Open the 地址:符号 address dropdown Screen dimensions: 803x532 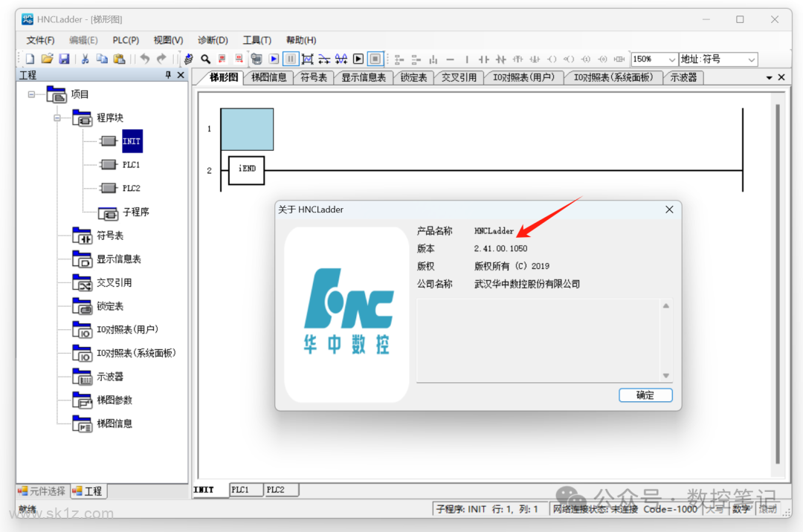751,59
